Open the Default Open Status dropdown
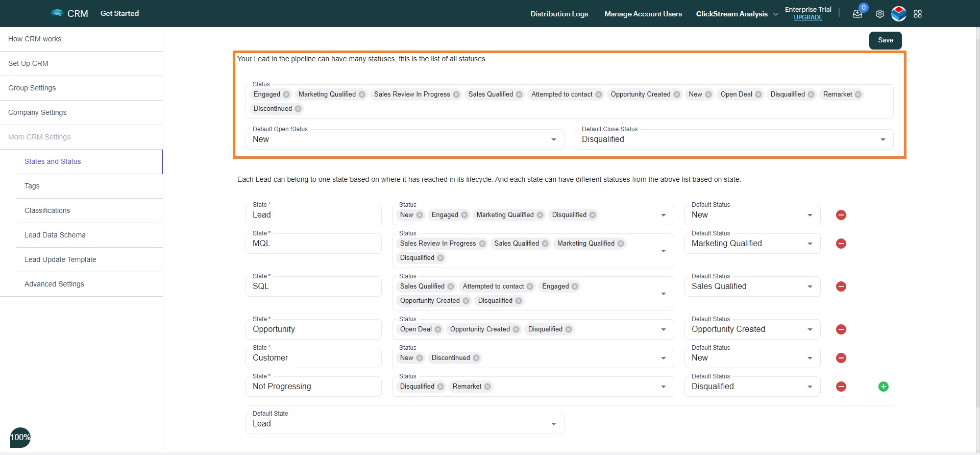This screenshot has width=980, height=455. pos(405,139)
